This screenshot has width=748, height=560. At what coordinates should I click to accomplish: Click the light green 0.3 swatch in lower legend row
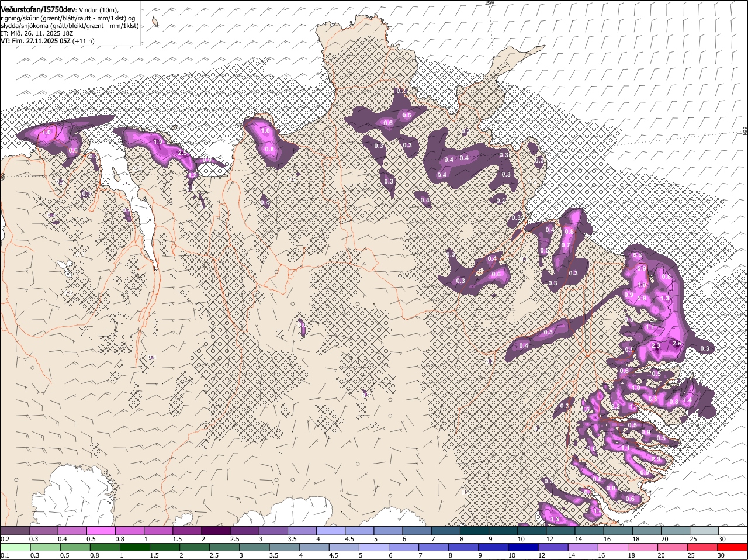pyautogui.click(x=45, y=548)
